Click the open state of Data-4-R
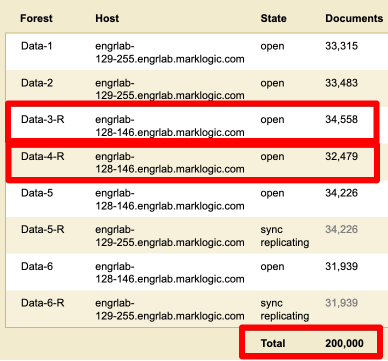 point(272,157)
